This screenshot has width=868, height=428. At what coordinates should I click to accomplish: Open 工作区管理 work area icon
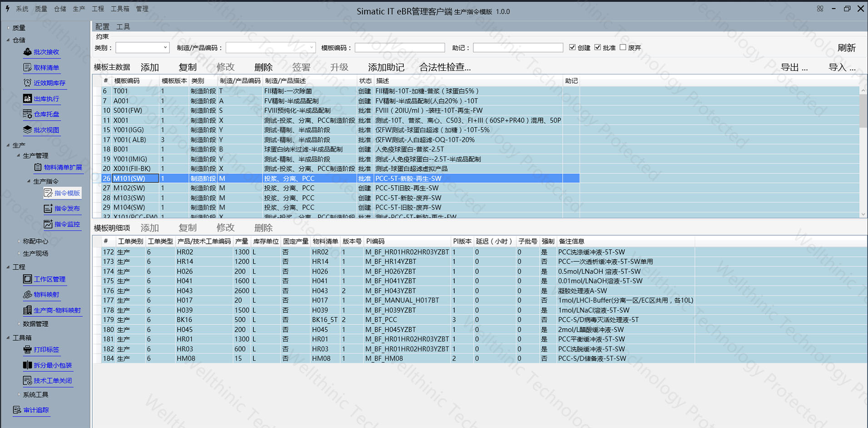pos(27,279)
